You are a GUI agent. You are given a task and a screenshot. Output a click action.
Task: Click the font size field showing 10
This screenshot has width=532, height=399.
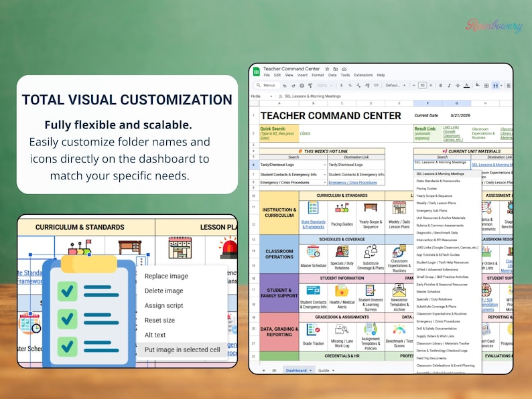click(x=422, y=86)
